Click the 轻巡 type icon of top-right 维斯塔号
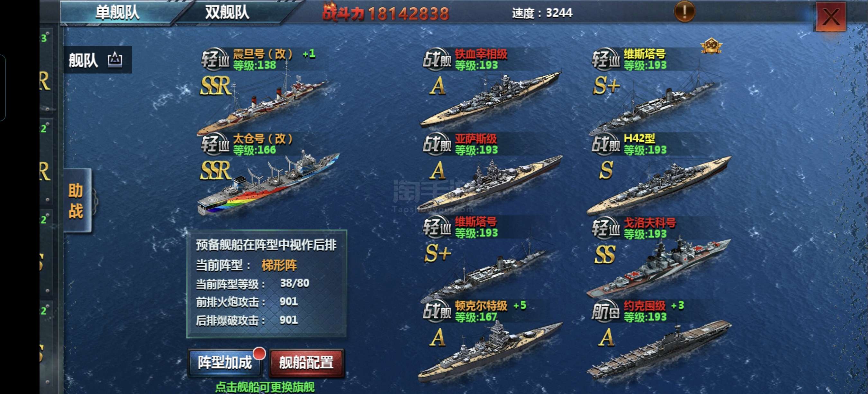This screenshot has height=394, width=868. pyautogui.click(x=606, y=59)
